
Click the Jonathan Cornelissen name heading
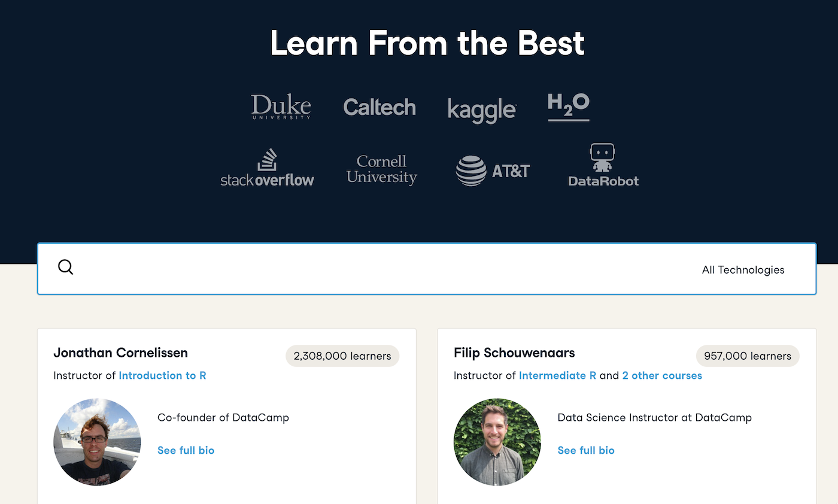pyautogui.click(x=120, y=353)
